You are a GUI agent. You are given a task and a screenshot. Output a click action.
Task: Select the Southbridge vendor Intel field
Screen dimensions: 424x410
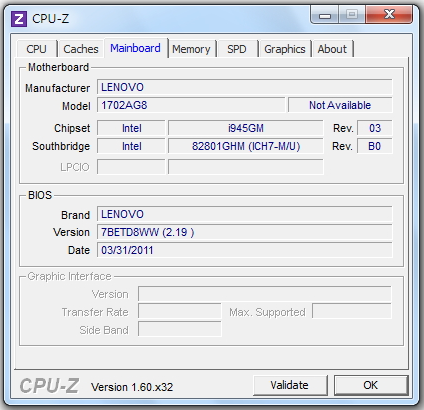click(x=131, y=146)
